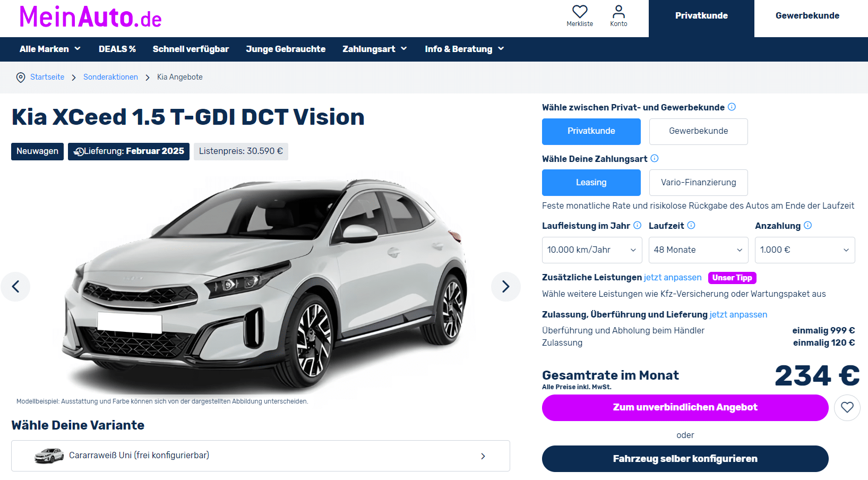Screen dimensions: 868x480
Task: Go to Startseite breadcrumb link
Action: [47, 77]
